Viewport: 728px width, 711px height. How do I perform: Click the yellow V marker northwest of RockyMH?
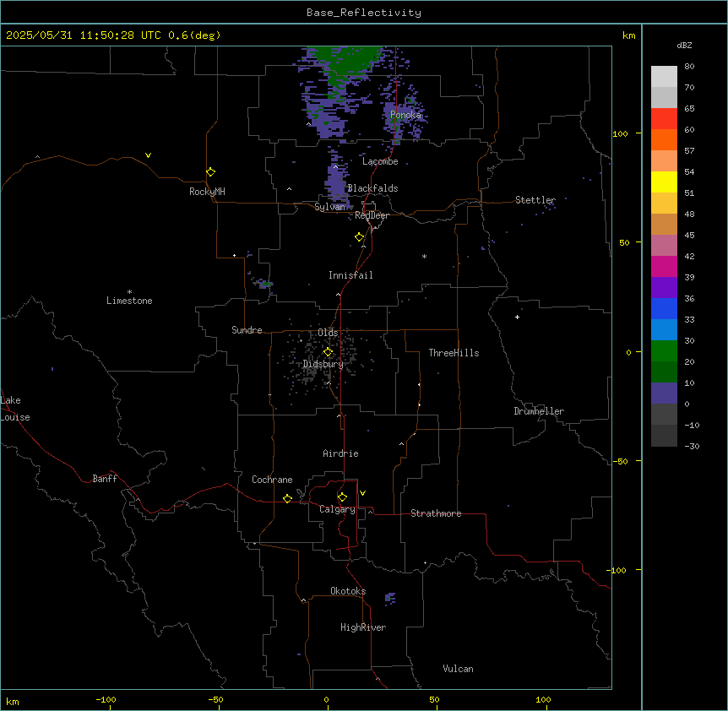(x=148, y=155)
